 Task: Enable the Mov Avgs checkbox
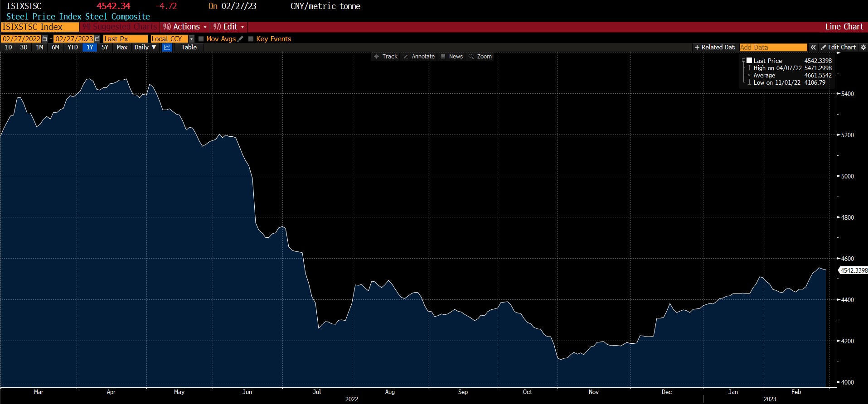(201, 39)
